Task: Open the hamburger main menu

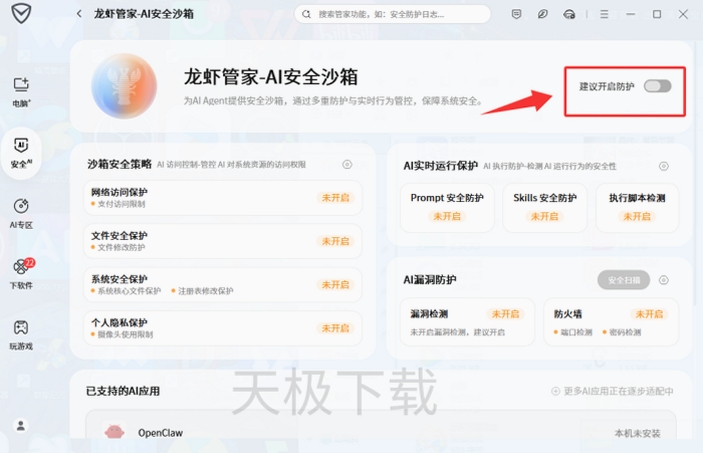Action: pos(604,14)
